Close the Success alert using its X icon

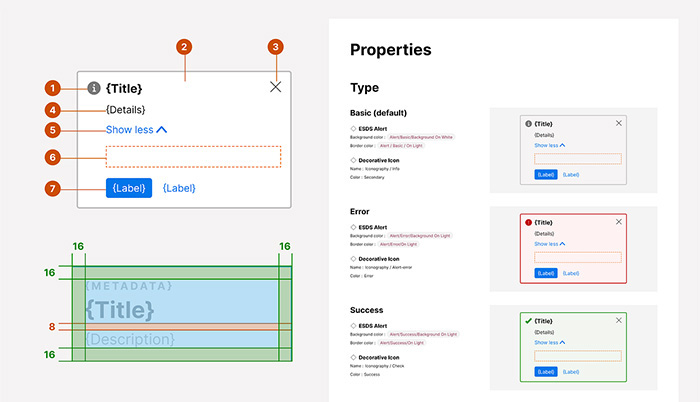point(619,320)
